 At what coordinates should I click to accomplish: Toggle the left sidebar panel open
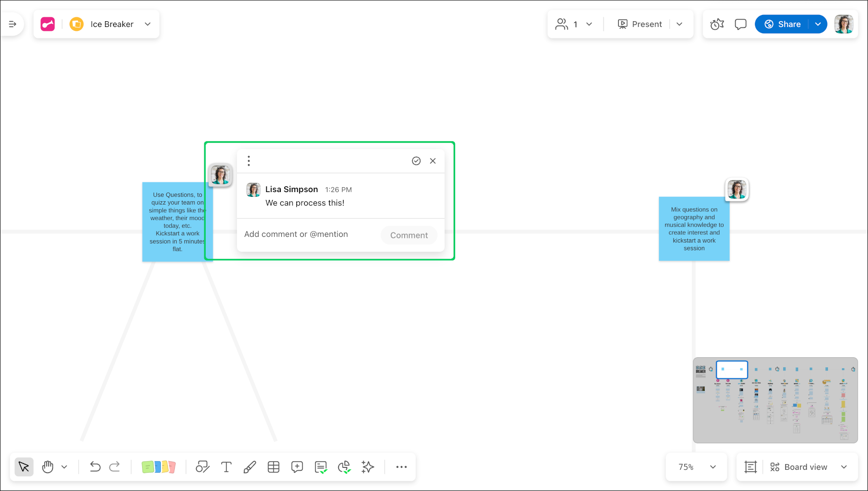(13, 24)
